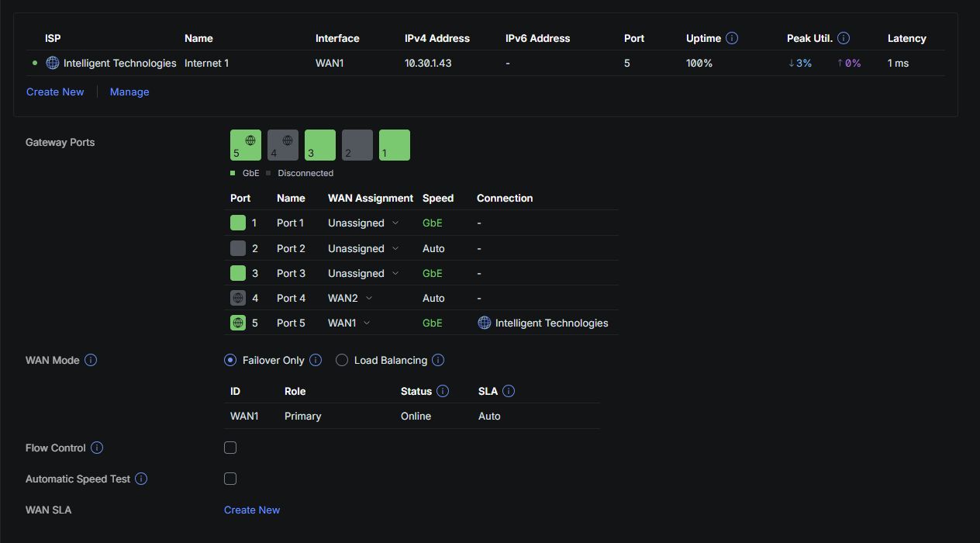Screen dimensions: 980x543
Task: Click the globe icon in Port 5 Connection column
Action: click(485, 323)
